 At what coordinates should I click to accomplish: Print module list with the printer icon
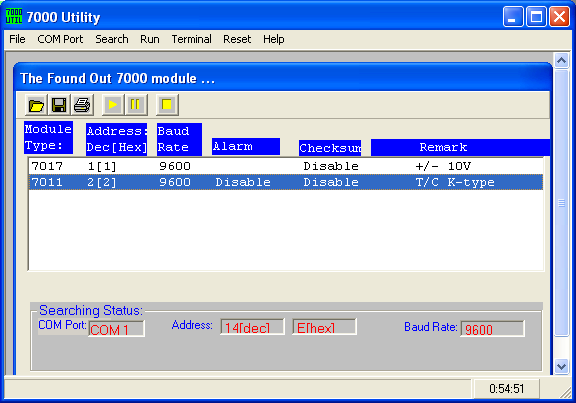[x=82, y=105]
